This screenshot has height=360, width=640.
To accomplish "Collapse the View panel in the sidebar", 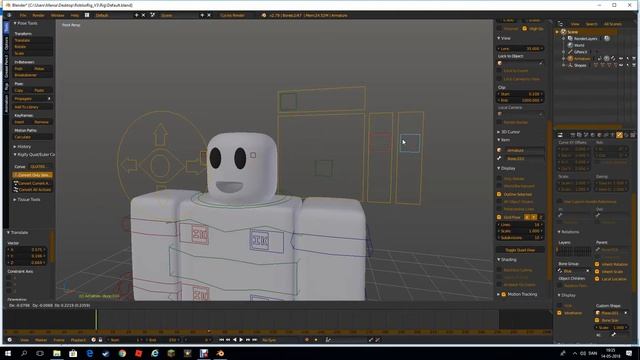I will 499,38.
